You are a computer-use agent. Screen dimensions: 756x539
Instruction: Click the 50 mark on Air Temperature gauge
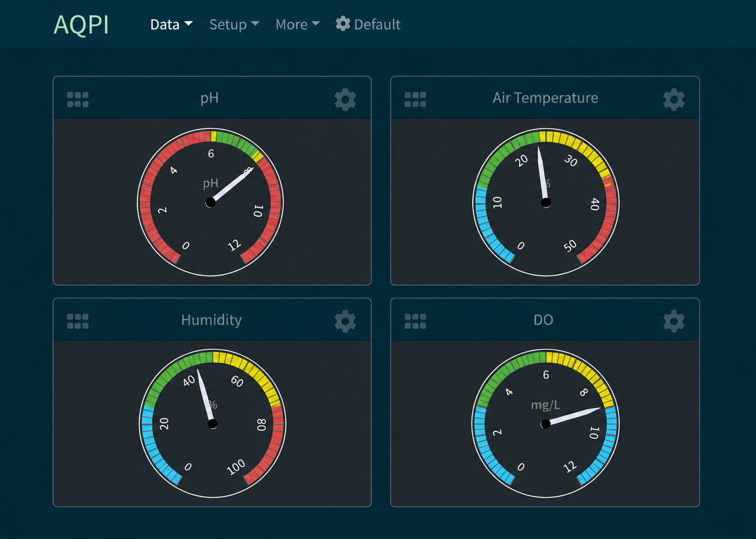570,246
